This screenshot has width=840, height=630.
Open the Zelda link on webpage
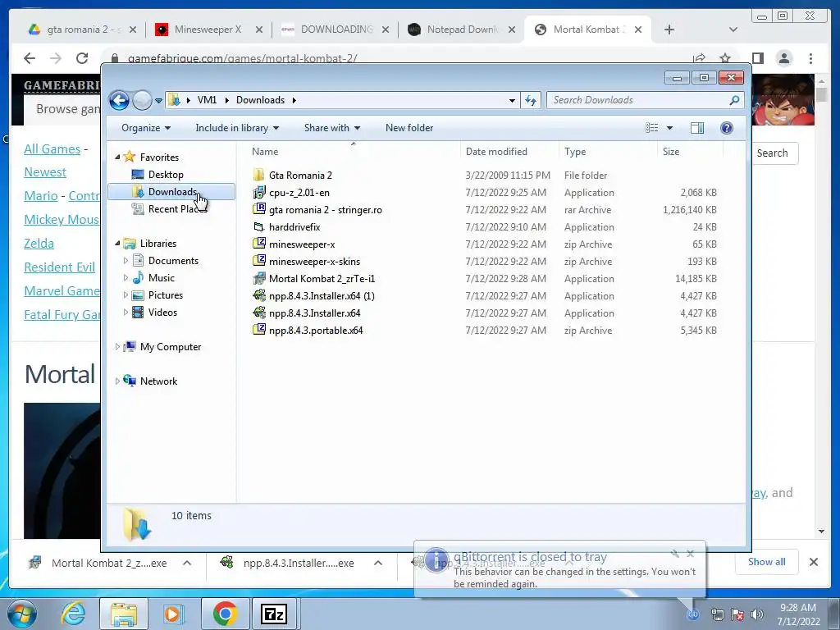point(39,244)
